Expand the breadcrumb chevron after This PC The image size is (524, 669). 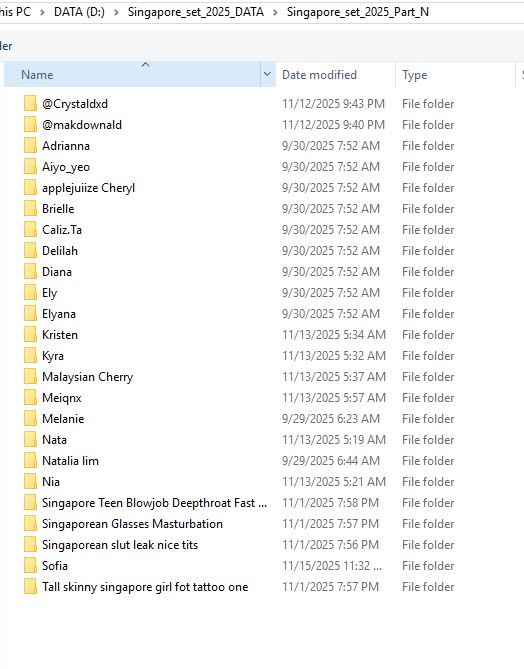42,12
